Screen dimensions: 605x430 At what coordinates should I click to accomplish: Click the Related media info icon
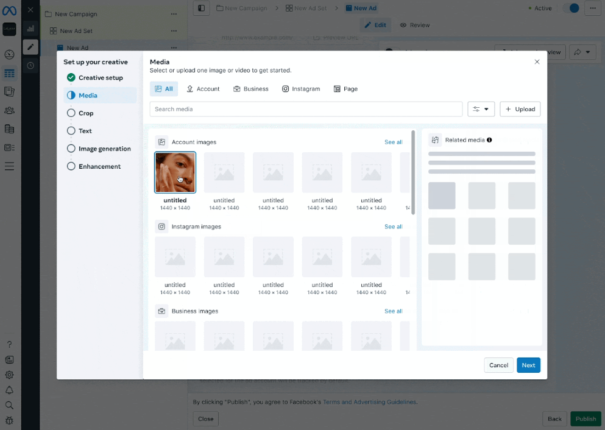[x=489, y=140]
